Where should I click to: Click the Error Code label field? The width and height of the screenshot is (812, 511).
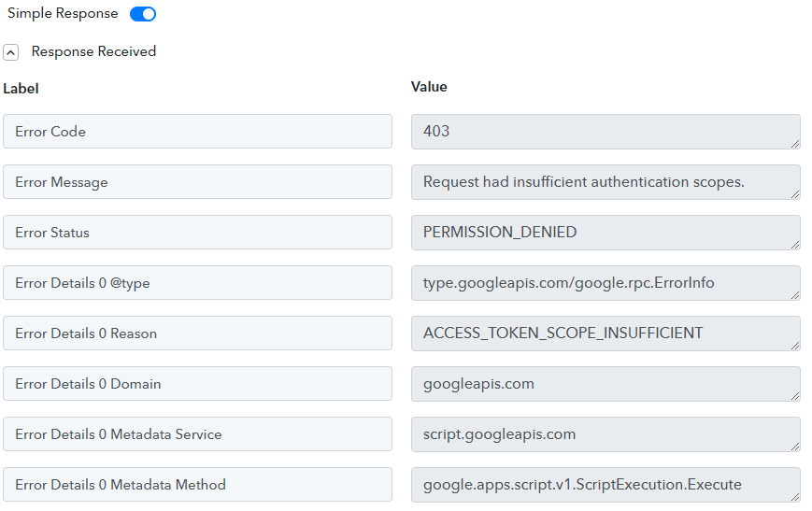[197, 132]
